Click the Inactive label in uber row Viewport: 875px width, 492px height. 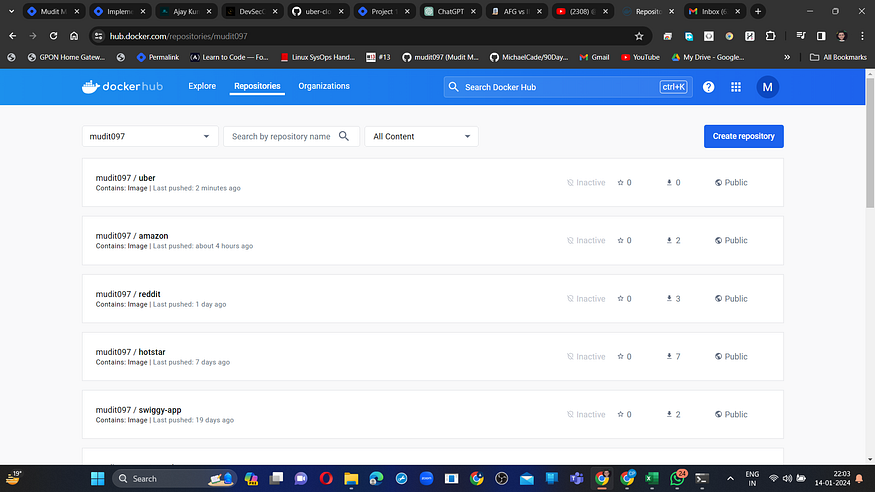click(x=590, y=182)
